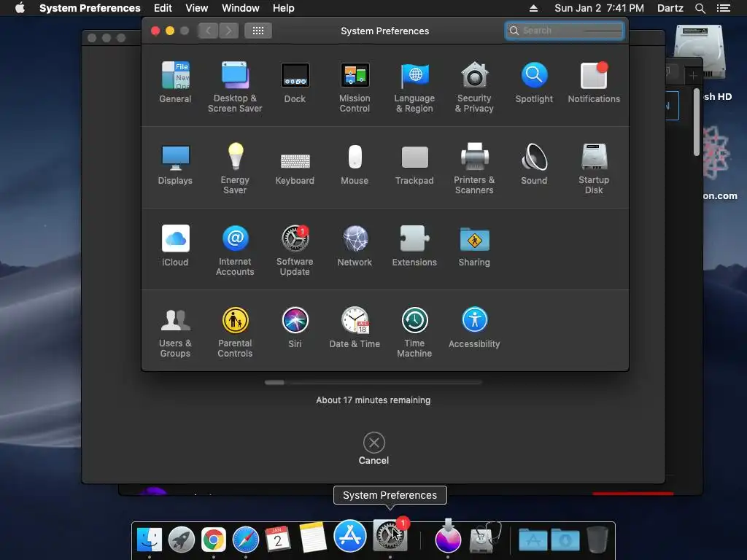Open the Trackpad preferences pane
Screen dimensions: 747x560
414,164
